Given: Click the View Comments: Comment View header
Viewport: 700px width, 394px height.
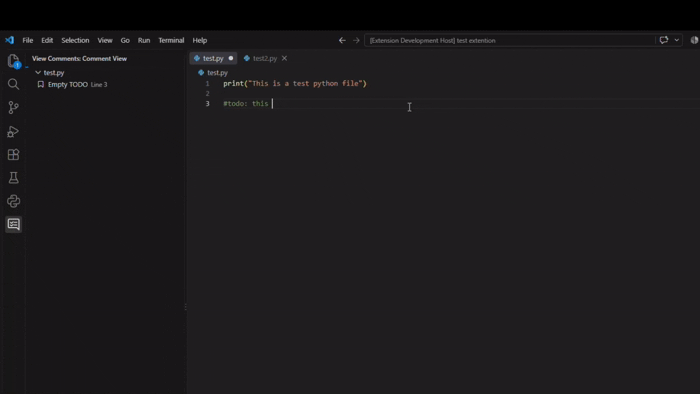Looking at the screenshot, I should pos(79,58).
